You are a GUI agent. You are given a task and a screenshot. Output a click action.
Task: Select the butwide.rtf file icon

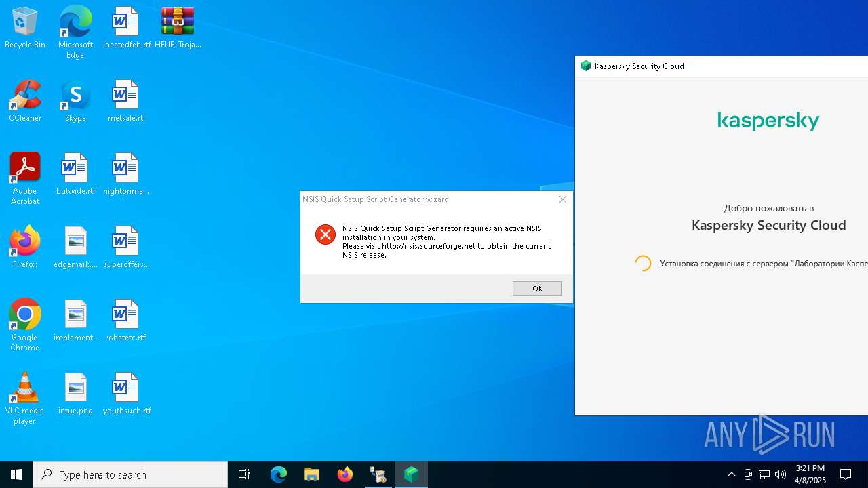pyautogui.click(x=75, y=175)
